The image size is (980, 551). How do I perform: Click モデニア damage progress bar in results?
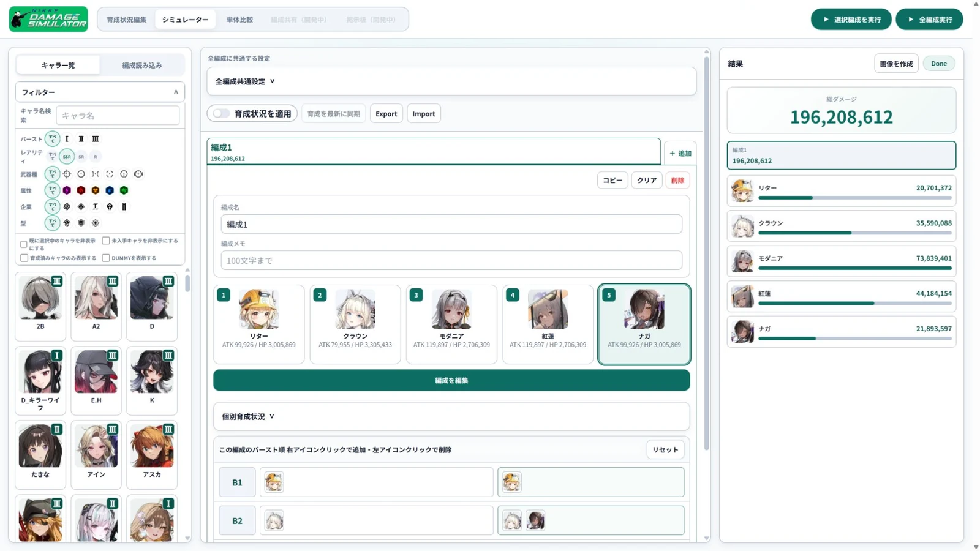pos(855,268)
